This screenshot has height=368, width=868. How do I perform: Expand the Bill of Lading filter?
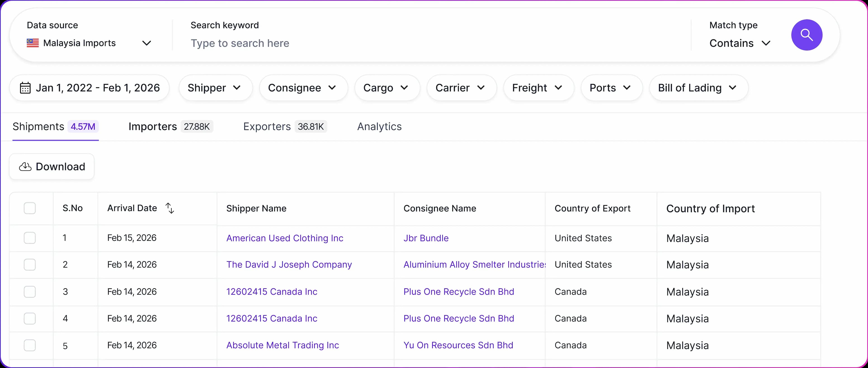coord(698,88)
